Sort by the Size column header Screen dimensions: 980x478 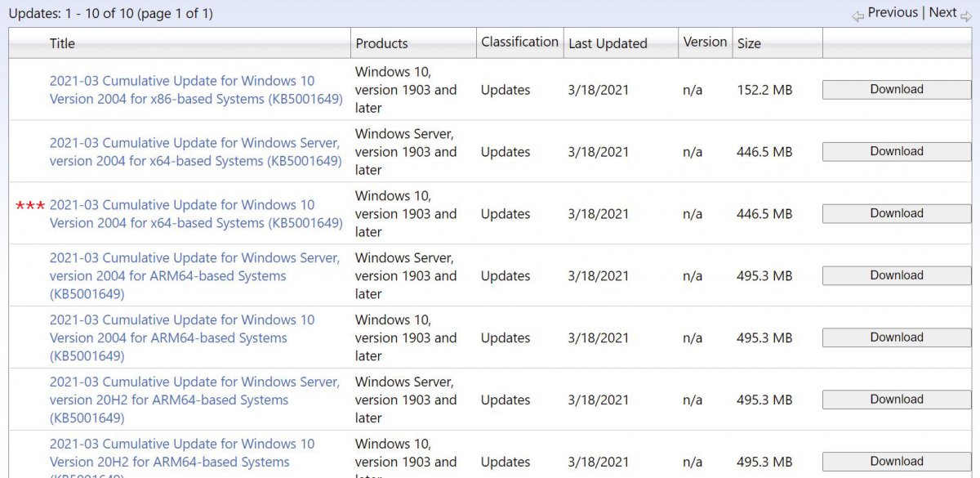(749, 43)
